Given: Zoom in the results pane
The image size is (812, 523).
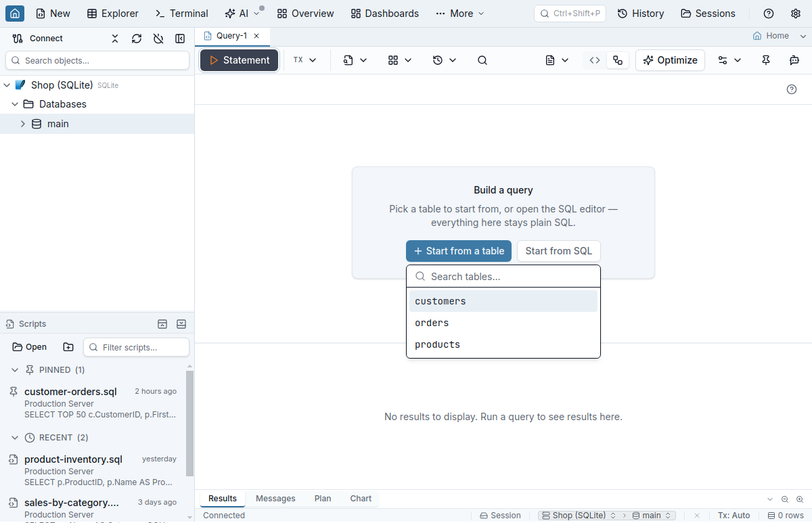Looking at the screenshot, I should (x=800, y=499).
